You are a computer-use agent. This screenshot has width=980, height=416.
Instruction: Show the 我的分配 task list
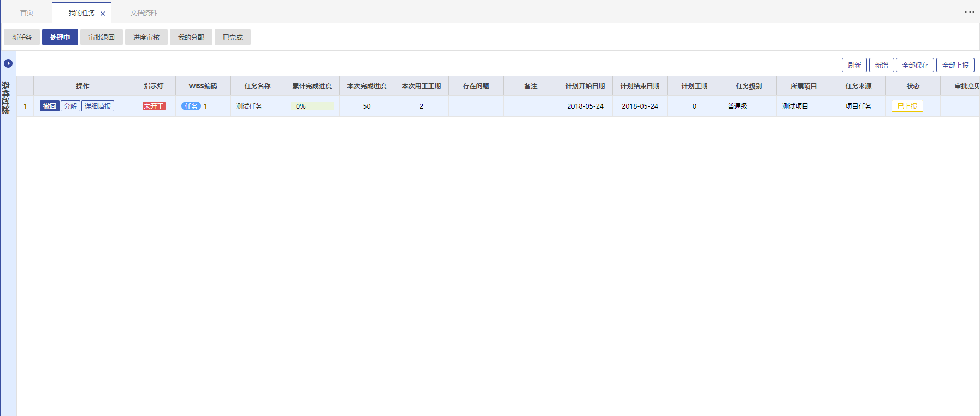(x=191, y=37)
